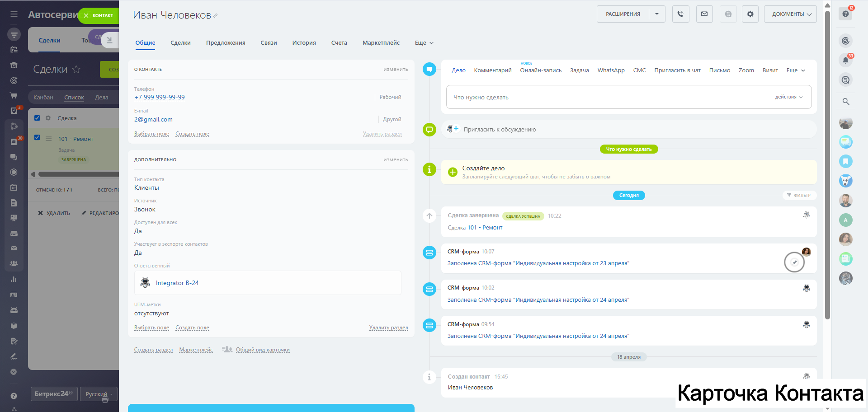The width and height of the screenshot is (868, 412).
Task: Select the Комментарий timeline tab
Action: (492, 70)
